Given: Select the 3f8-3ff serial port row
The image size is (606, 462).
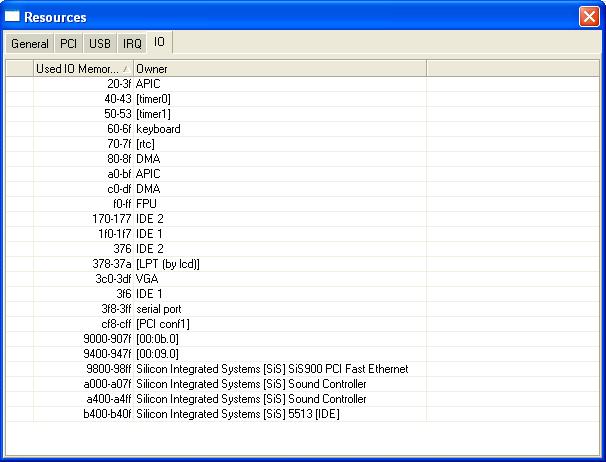Looking at the screenshot, I should click(303, 309).
